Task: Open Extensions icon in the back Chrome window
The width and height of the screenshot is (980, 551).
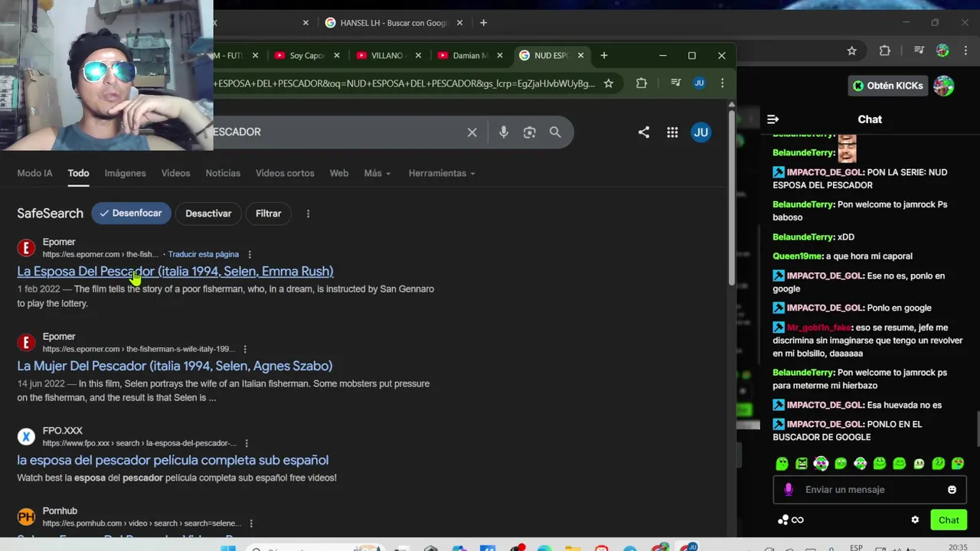Action: (885, 51)
